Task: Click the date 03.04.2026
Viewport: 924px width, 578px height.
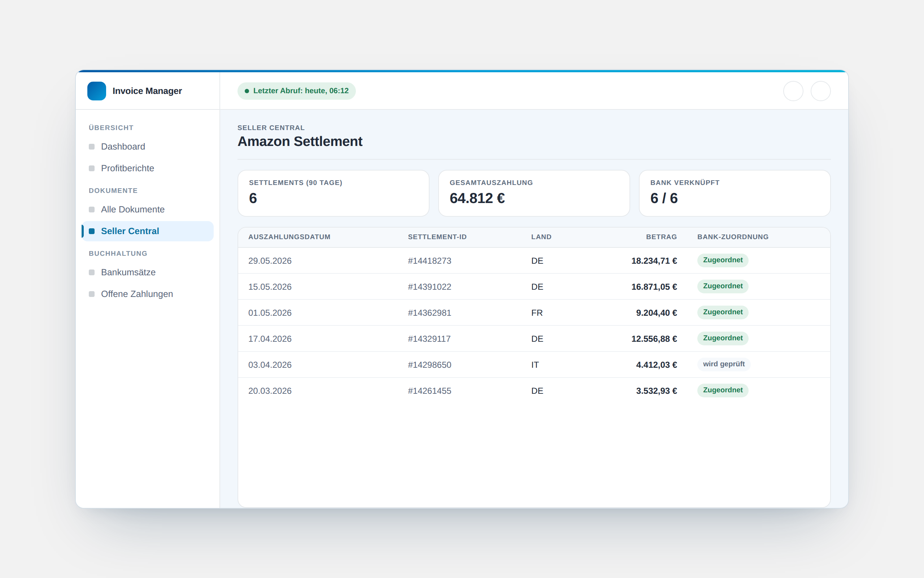Action: click(270, 365)
